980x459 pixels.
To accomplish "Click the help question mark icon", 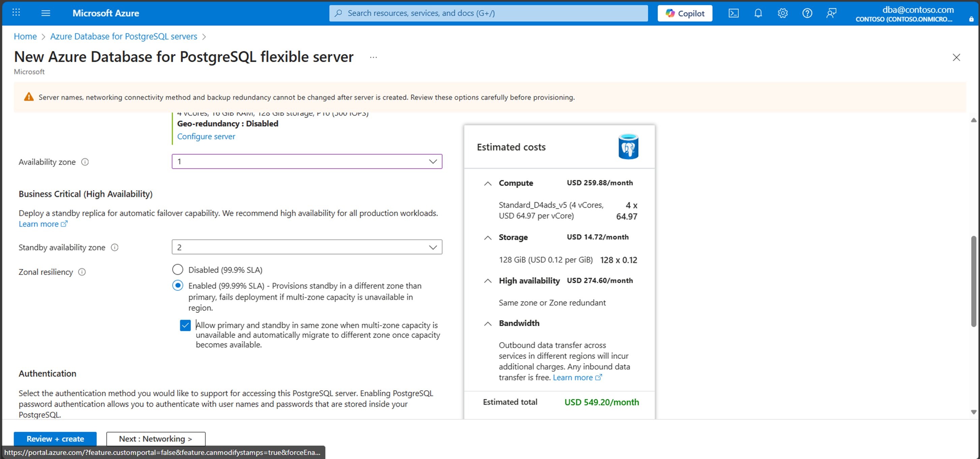I will tap(807, 13).
